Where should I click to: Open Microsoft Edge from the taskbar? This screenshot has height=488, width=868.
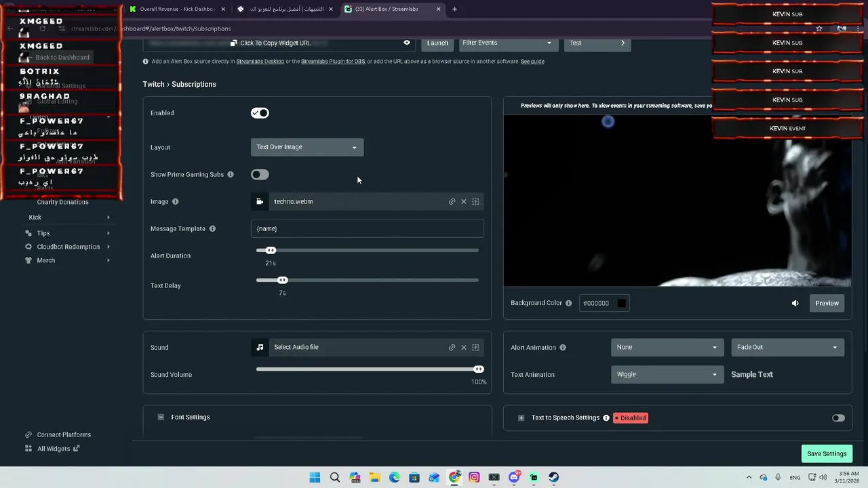point(395,477)
